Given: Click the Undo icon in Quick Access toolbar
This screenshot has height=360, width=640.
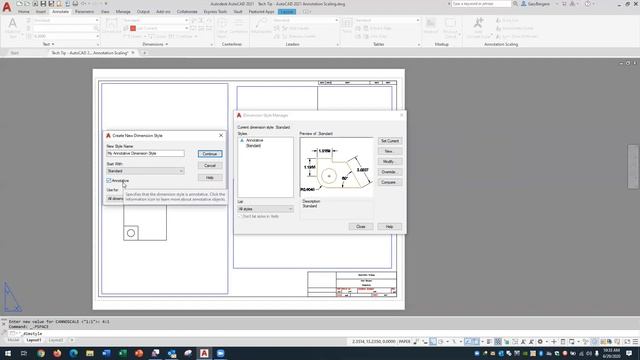Looking at the screenshot, I should pyautogui.click(x=84, y=4).
